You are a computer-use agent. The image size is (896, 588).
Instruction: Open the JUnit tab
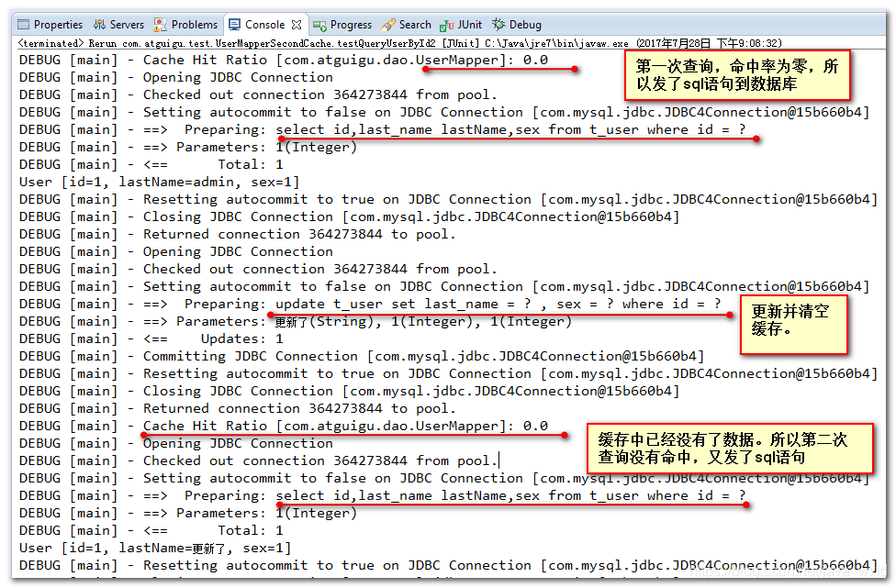pyautogui.click(x=461, y=25)
